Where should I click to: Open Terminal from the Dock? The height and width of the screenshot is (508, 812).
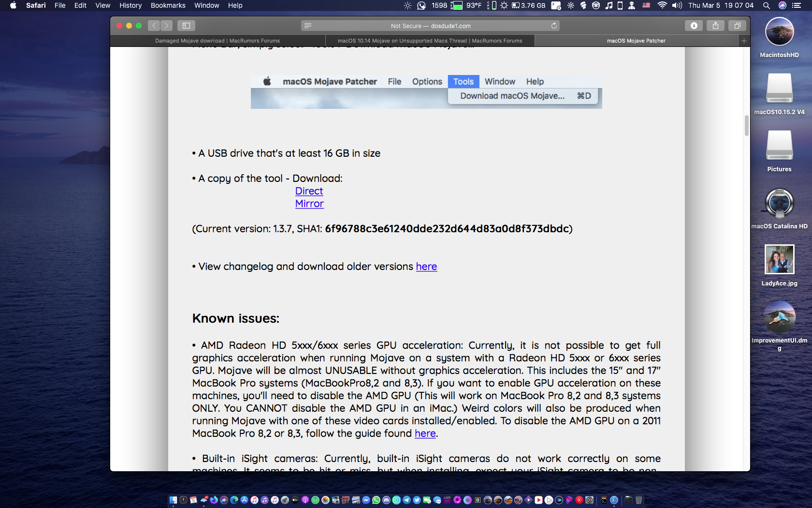[604, 500]
